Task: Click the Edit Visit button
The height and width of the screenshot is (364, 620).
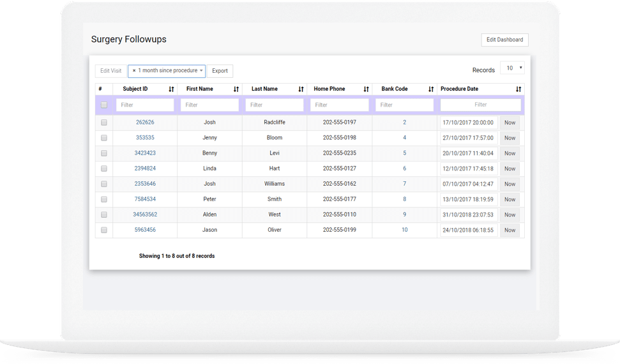Action: pyautogui.click(x=110, y=71)
